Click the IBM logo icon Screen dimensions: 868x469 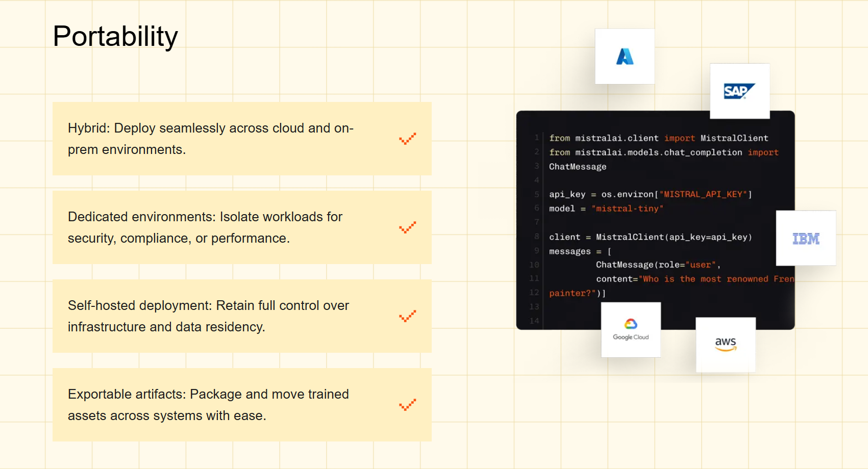coord(805,238)
